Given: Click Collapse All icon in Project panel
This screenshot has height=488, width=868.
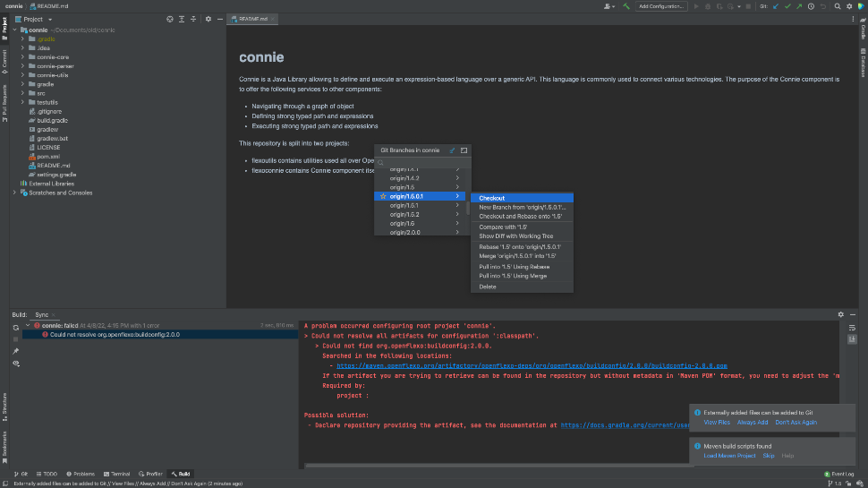Looking at the screenshot, I should [193, 19].
